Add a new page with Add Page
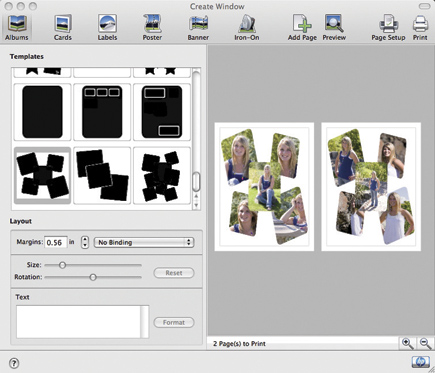The width and height of the screenshot is (435, 373). (x=302, y=27)
